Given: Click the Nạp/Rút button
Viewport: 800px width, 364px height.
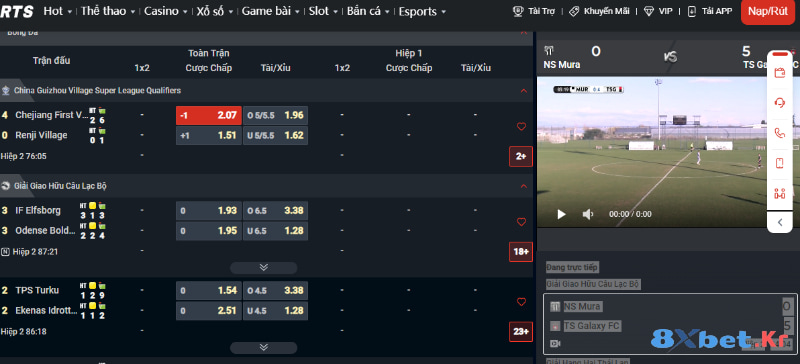Looking at the screenshot, I should 768,12.
